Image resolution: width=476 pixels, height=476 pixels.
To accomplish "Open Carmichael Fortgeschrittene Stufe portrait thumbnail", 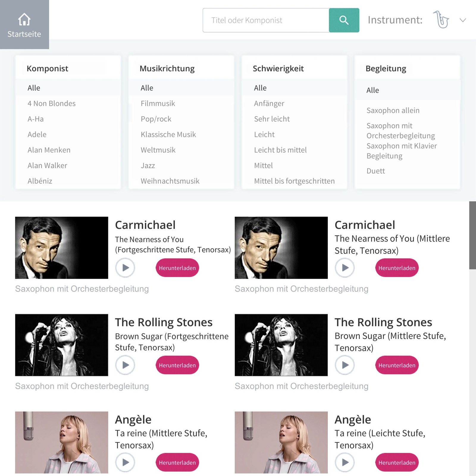I will coord(62,248).
